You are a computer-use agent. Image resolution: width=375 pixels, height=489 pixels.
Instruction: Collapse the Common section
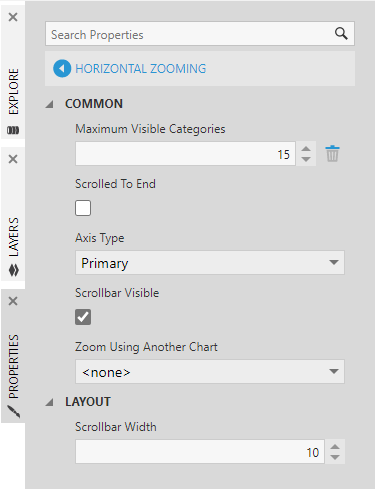pyautogui.click(x=50, y=104)
